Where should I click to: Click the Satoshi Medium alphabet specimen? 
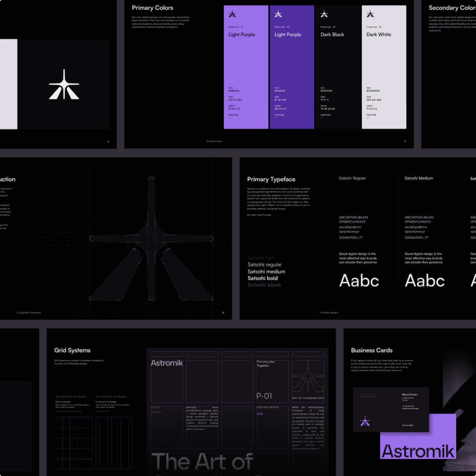tap(419, 227)
